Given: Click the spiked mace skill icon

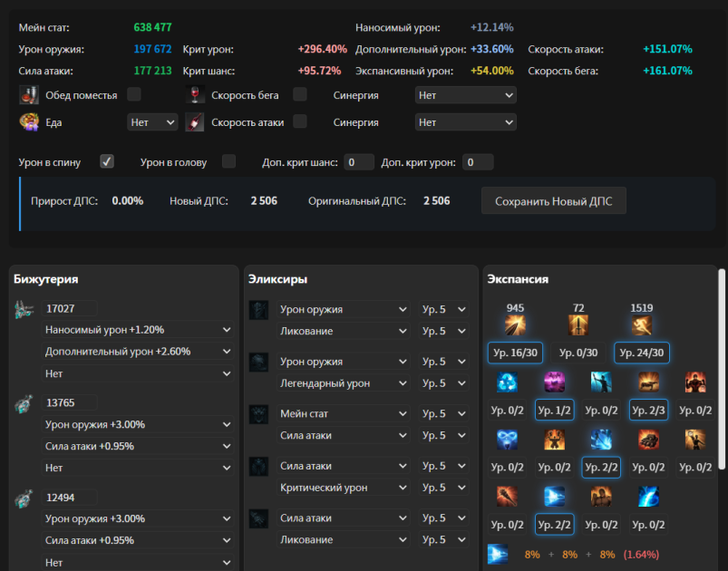Looking at the screenshot, I should coord(507,497).
